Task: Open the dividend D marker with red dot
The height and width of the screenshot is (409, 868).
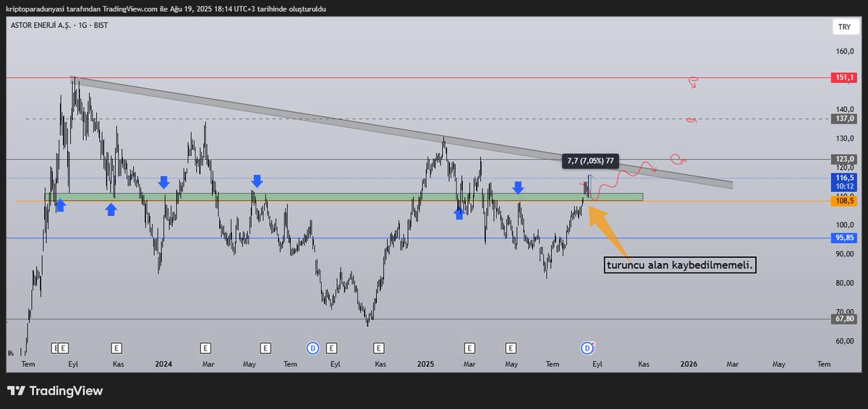Action: [587, 348]
